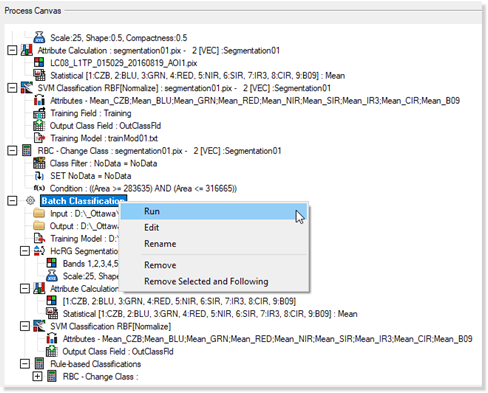Choose Remove Selected and Following

pos(213,281)
